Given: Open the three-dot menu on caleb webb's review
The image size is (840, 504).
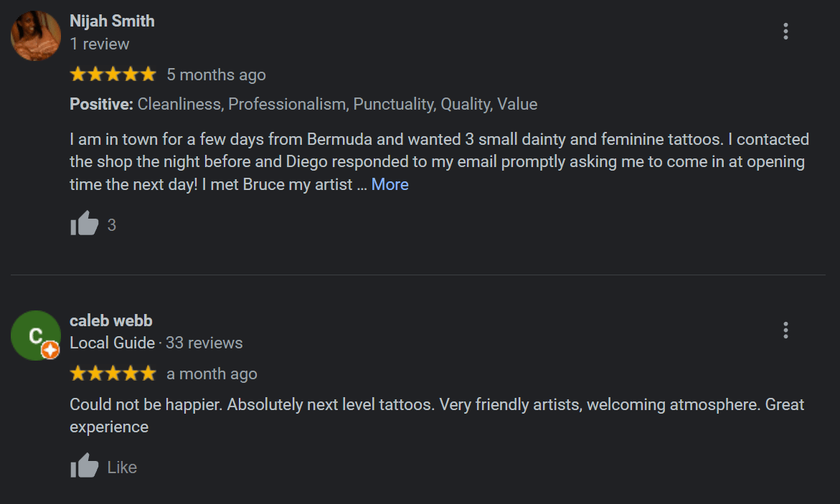Looking at the screenshot, I should 785,331.
